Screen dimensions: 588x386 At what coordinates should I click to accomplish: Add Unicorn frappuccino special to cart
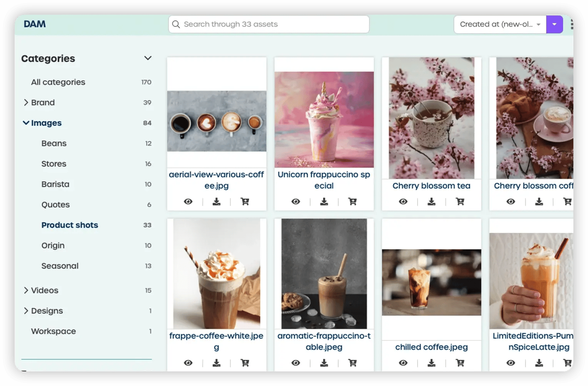coord(352,202)
